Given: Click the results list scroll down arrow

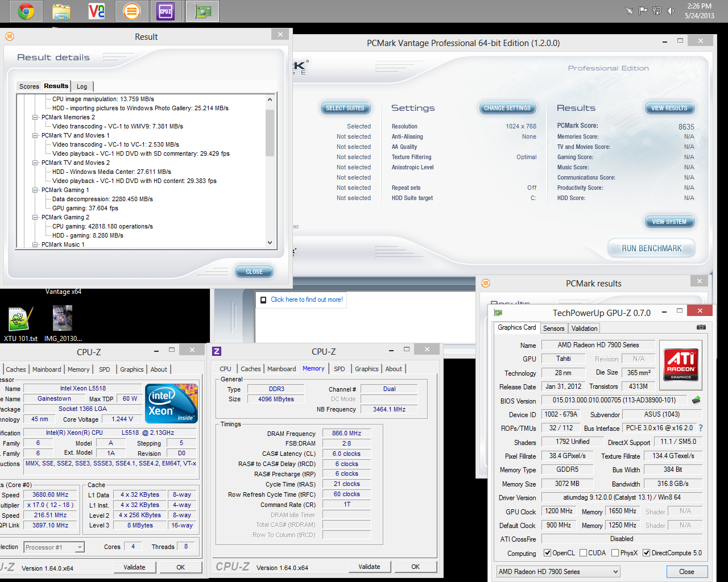Looking at the screenshot, I should (x=270, y=243).
